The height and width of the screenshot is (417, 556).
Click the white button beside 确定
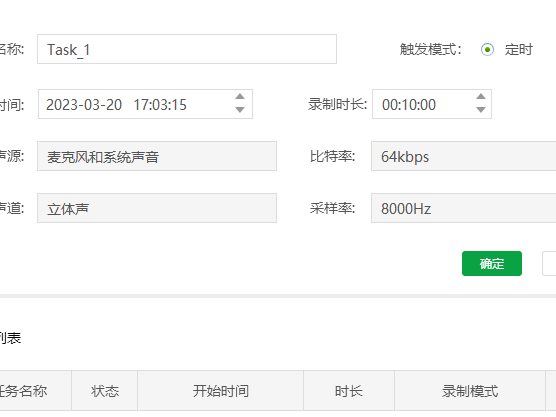tap(549, 263)
